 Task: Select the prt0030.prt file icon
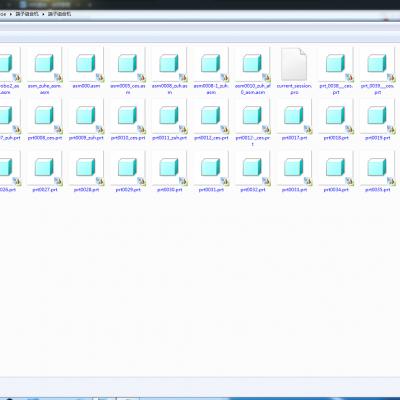(170, 168)
